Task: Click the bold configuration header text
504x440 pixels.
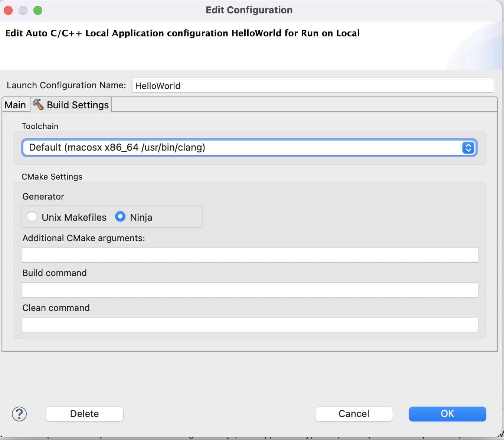Action: (x=182, y=33)
